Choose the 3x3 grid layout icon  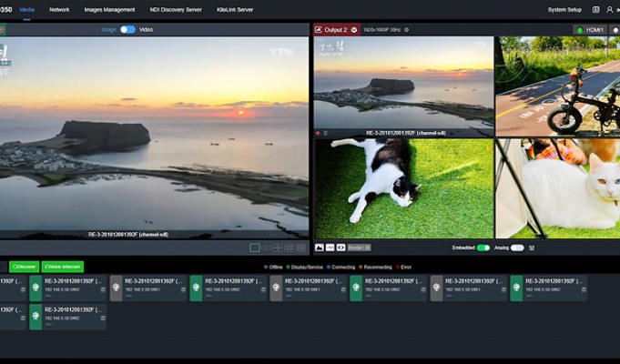tap(290, 248)
